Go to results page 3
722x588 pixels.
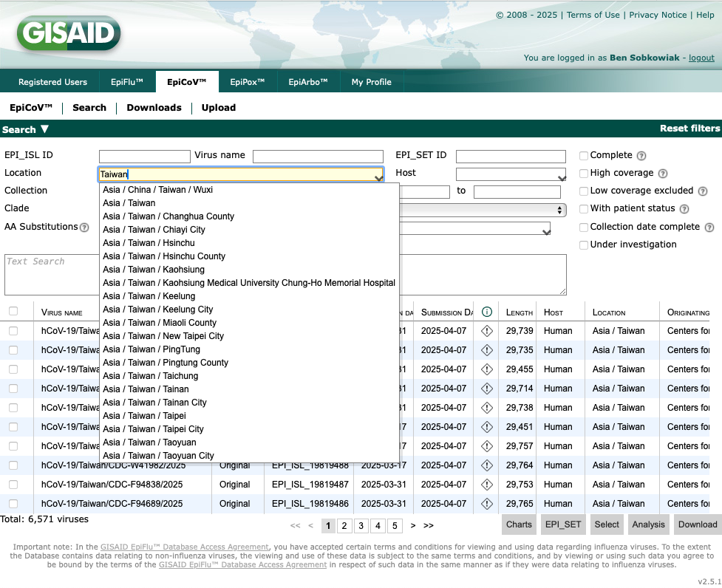click(x=361, y=526)
